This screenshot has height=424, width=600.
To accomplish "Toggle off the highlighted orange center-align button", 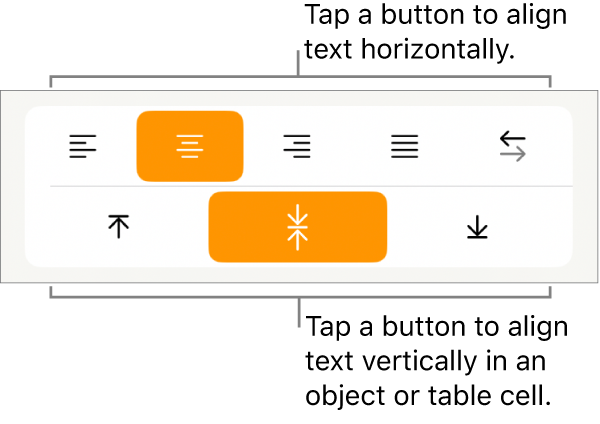I will [x=189, y=147].
